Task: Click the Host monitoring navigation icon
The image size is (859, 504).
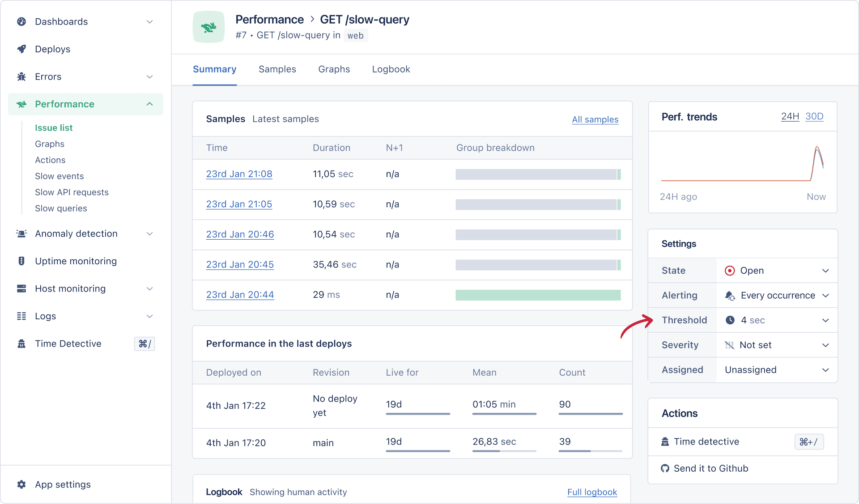Action: click(x=21, y=289)
